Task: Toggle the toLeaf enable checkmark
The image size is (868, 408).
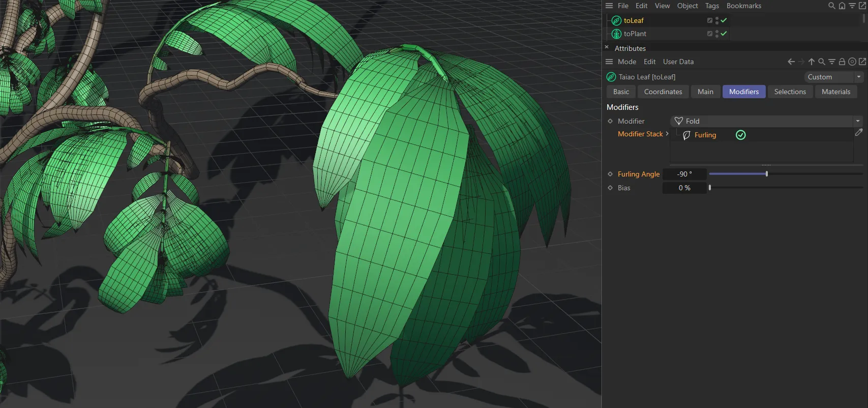Action: (x=724, y=20)
